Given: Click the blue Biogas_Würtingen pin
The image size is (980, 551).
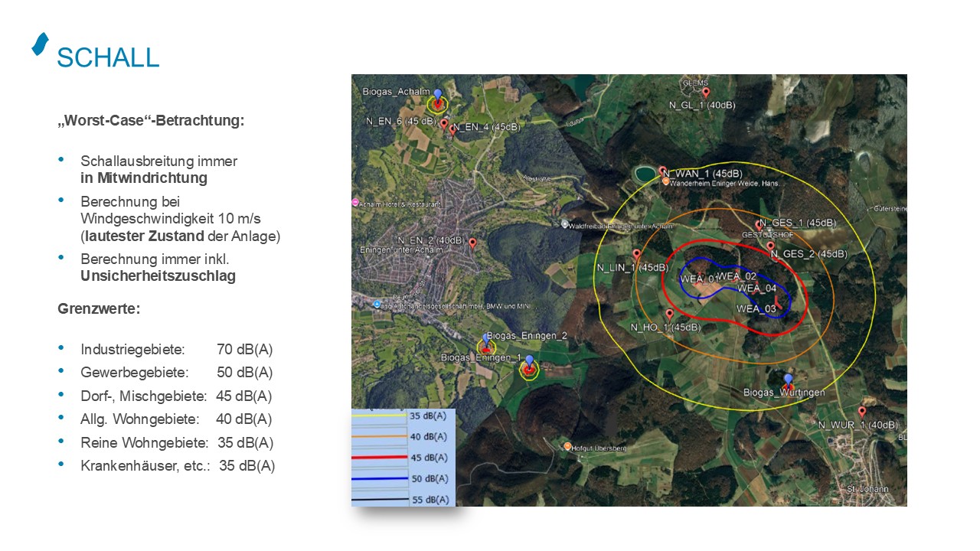Looking at the screenshot, I should coord(788,380).
